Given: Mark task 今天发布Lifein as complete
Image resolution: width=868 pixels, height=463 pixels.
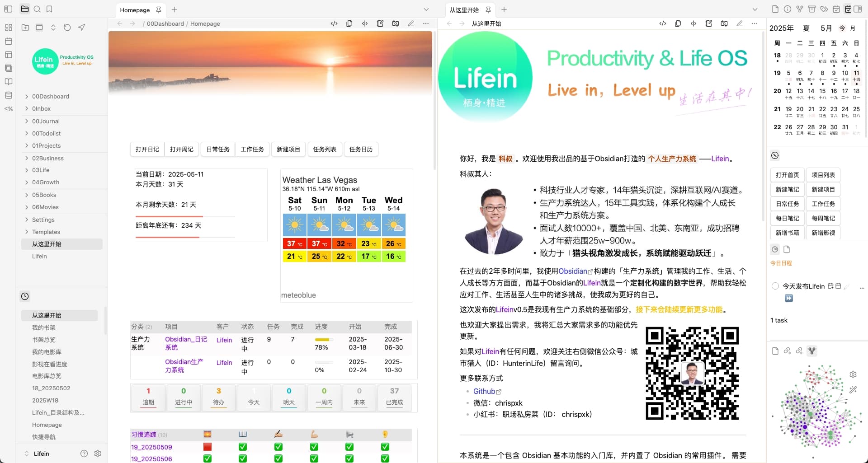Looking at the screenshot, I should pos(775,286).
